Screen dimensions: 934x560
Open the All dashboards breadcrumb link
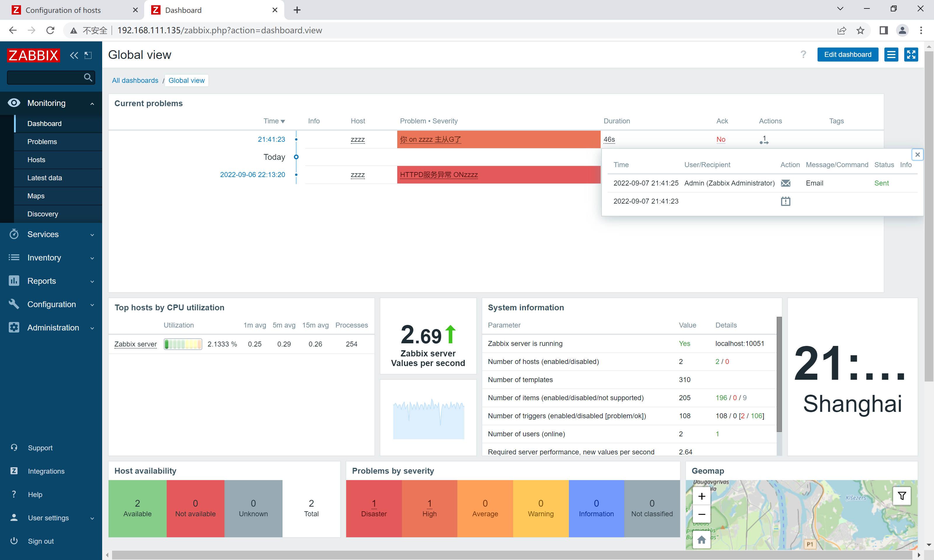(135, 80)
